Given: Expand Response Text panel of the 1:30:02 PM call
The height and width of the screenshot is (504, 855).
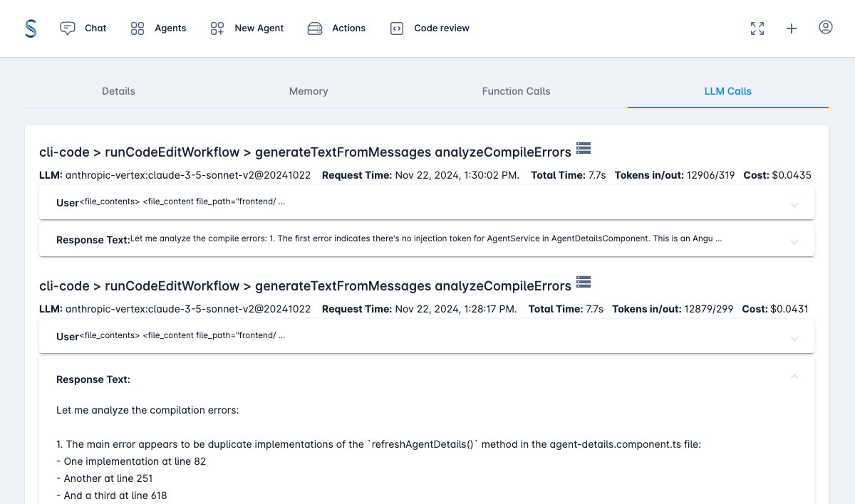Looking at the screenshot, I should click(x=427, y=240).
